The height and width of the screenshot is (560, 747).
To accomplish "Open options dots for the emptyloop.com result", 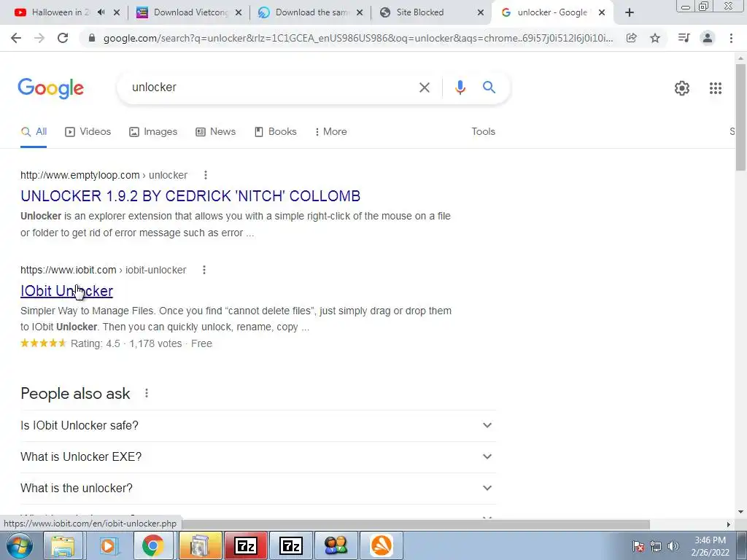I will [x=205, y=175].
